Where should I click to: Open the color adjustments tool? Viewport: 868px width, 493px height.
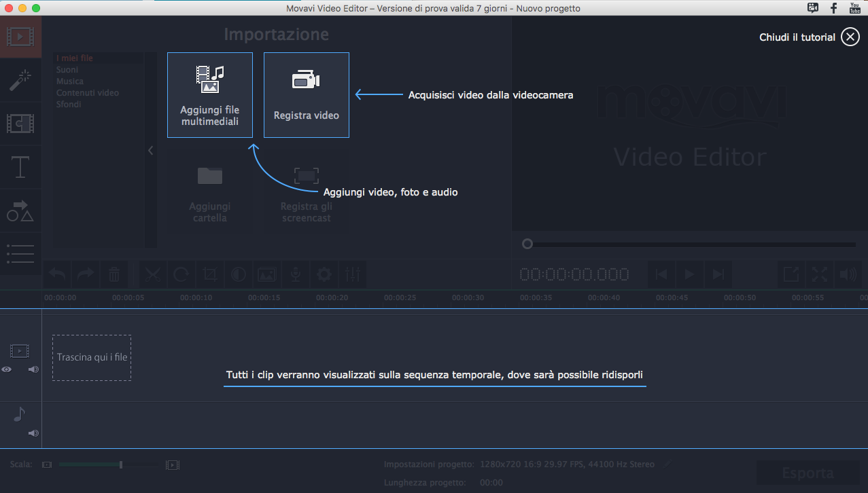click(239, 274)
